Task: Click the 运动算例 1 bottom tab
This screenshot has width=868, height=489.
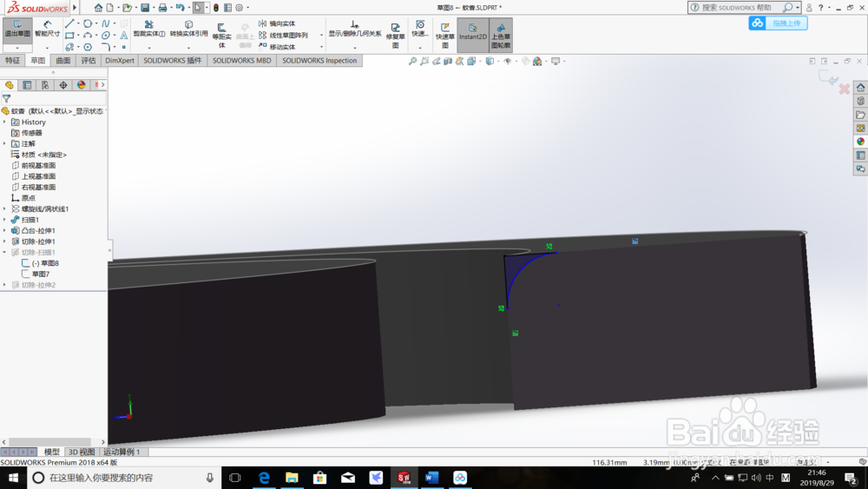Action: pos(122,452)
